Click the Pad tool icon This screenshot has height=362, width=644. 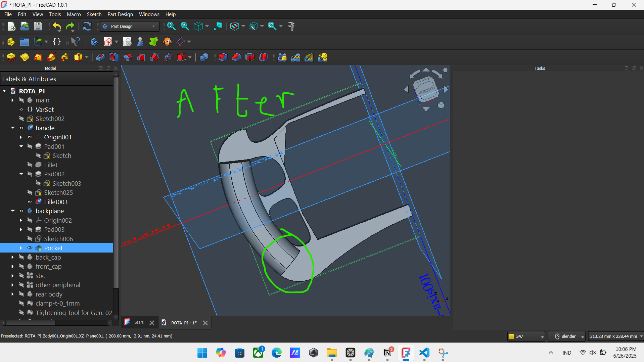[11, 57]
